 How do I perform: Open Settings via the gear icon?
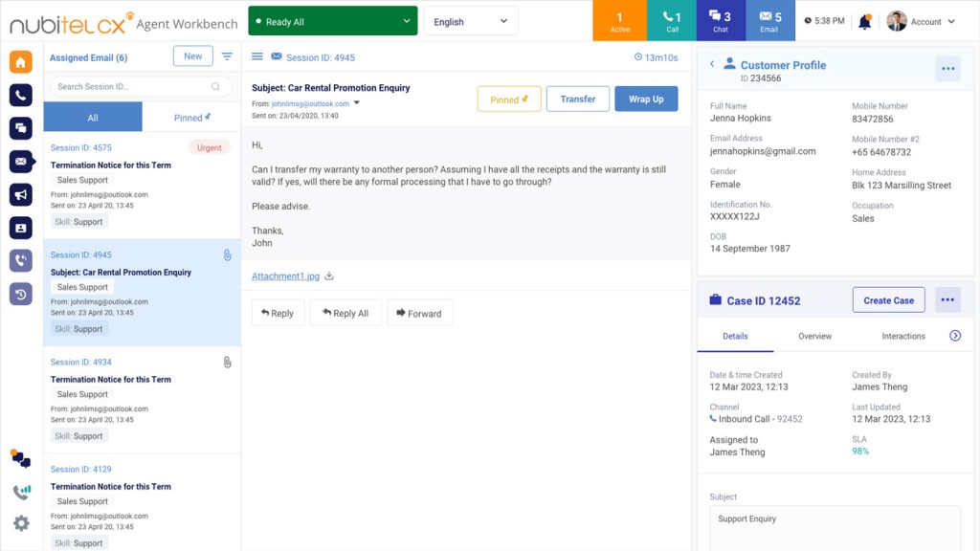coord(21,523)
